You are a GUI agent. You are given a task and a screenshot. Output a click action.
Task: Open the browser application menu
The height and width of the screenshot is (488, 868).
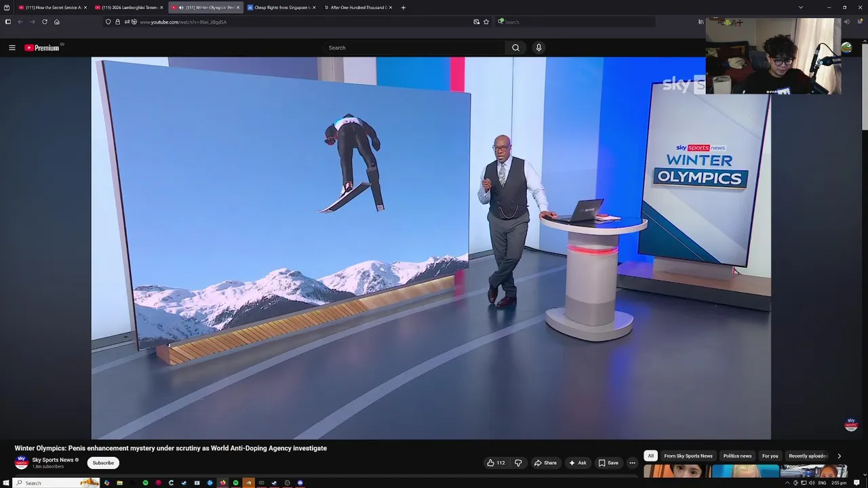click(860, 22)
